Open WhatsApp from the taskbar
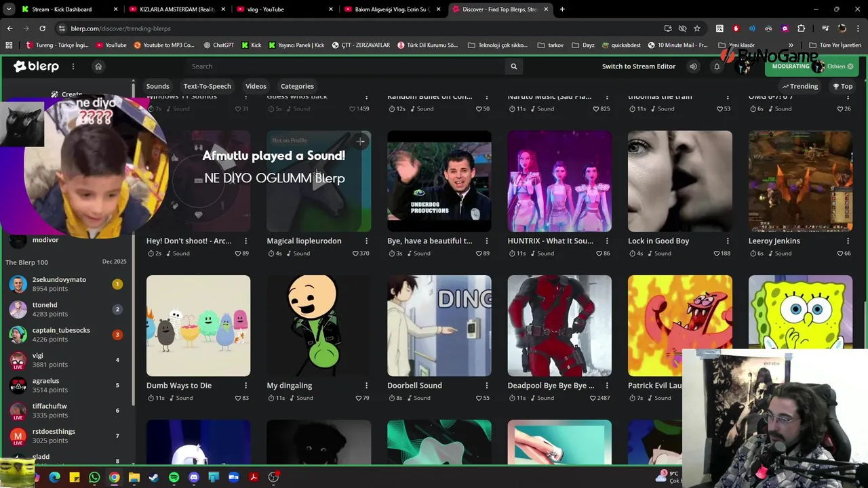868x488 pixels. (x=94, y=478)
